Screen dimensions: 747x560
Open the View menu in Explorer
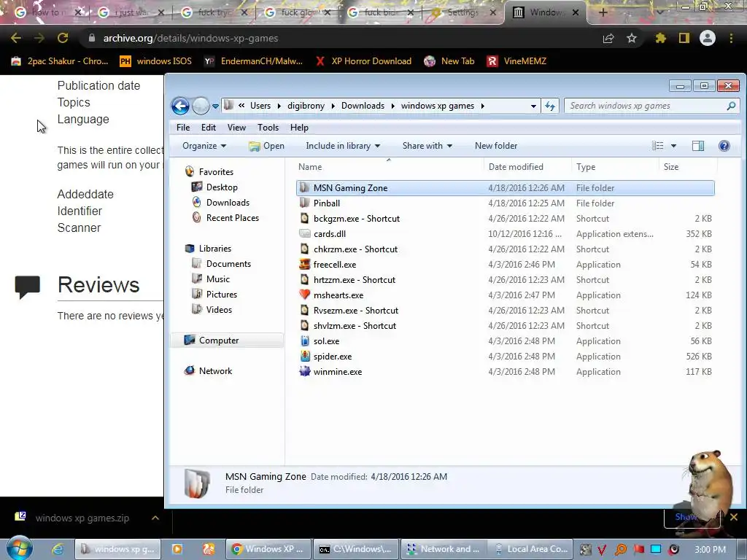(x=236, y=127)
